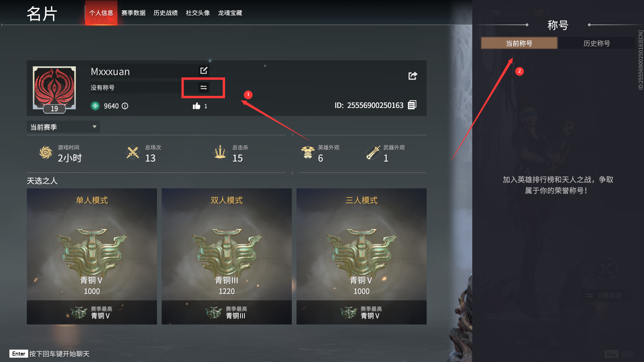Click the hero skins armor icon
Screen dimensions: 644x362
point(308,153)
